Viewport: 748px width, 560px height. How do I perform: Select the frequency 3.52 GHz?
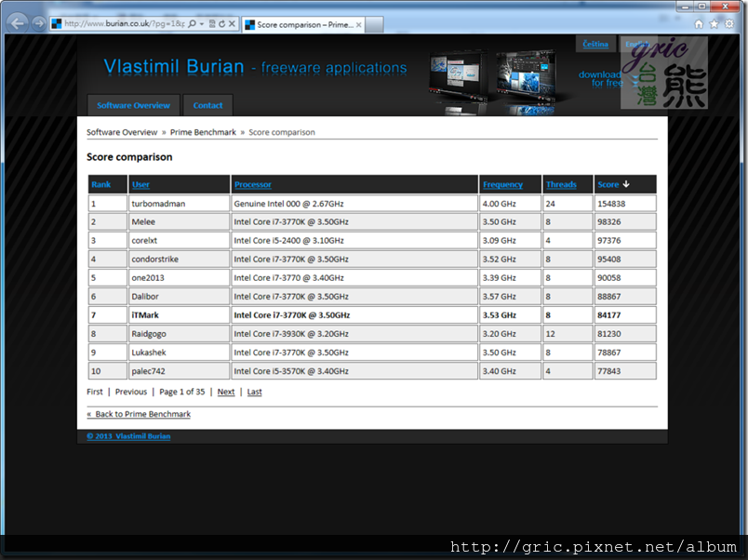click(x=499, y=259)
